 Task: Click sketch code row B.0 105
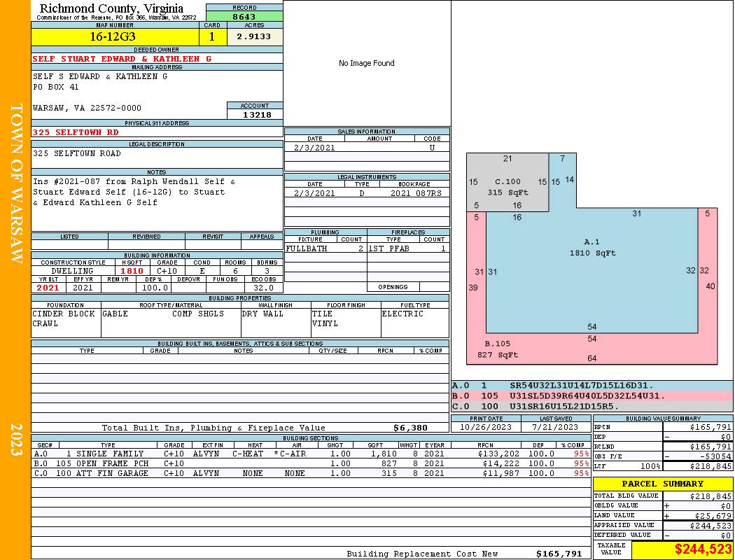[x=592, y=396]
